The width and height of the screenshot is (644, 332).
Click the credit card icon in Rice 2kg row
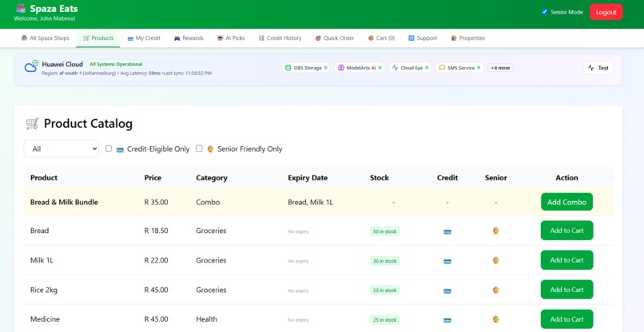447,291
